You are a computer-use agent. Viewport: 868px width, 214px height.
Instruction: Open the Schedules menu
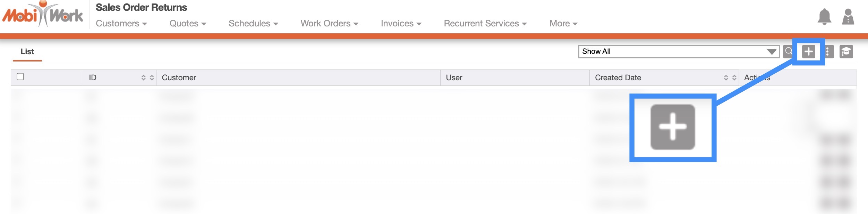pyautogui.click(x=253, y=23)
